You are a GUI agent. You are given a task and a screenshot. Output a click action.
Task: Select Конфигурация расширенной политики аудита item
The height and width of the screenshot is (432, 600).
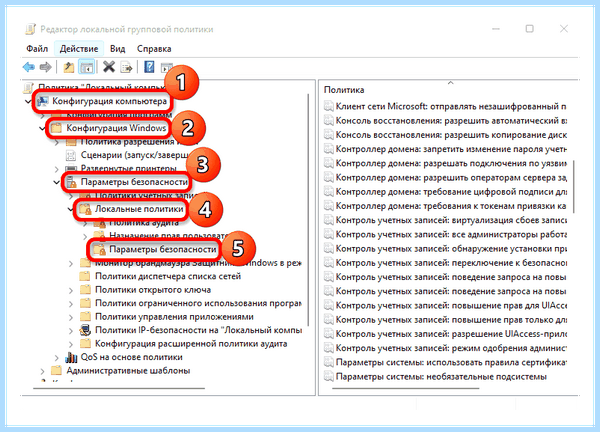pyautogui.click(x=191, y=344)
